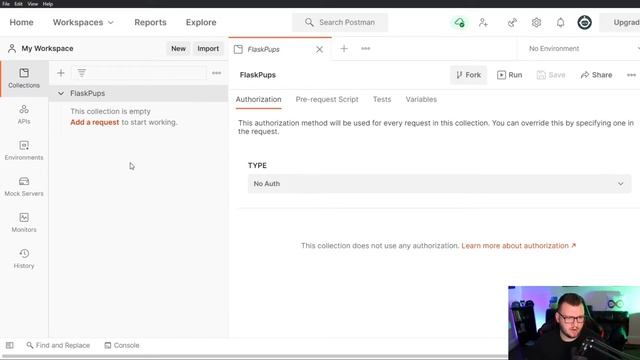The height and width of the screenshot is (360, 640).
Task: Toggle sidebar with bottom-left layout icon
Action: click(10, 345)
